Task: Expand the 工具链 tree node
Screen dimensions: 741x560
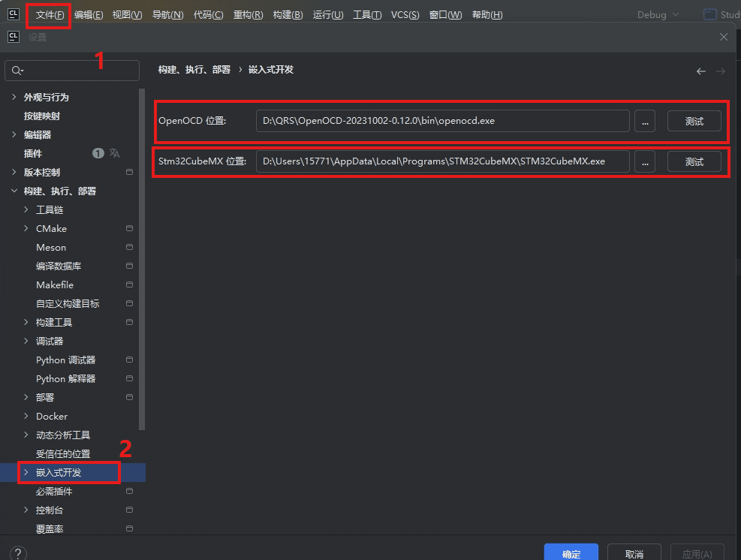Action: coord(26,209)
